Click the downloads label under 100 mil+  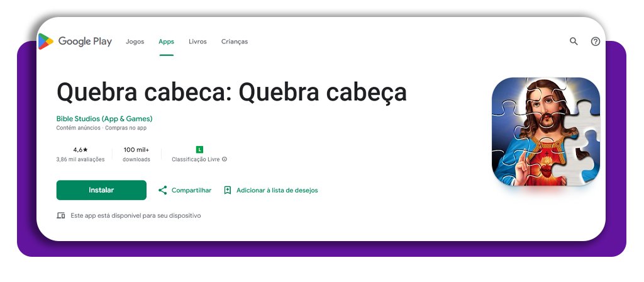click(x=136, y=159)
